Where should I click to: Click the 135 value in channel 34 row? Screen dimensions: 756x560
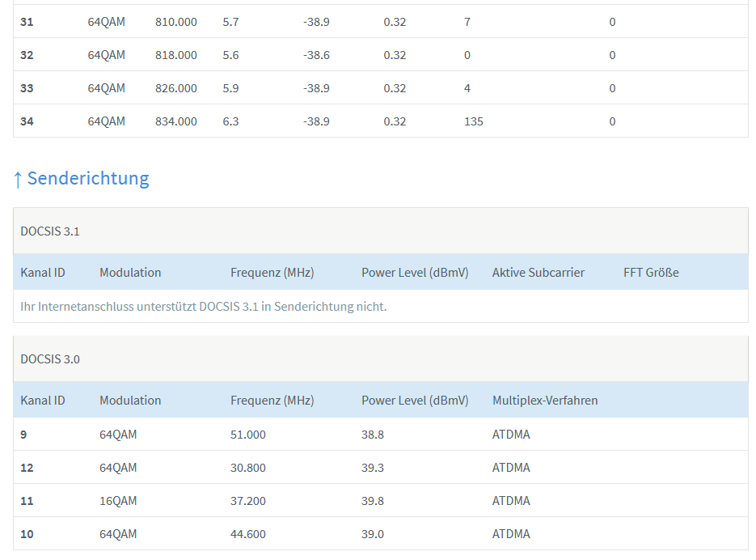[474, 121]
